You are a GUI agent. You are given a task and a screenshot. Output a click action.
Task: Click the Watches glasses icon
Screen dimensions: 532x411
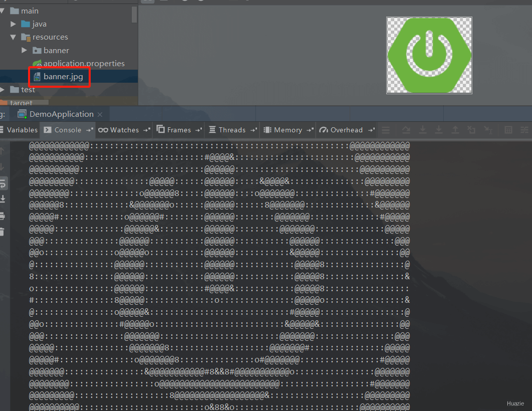pos(103,130)
